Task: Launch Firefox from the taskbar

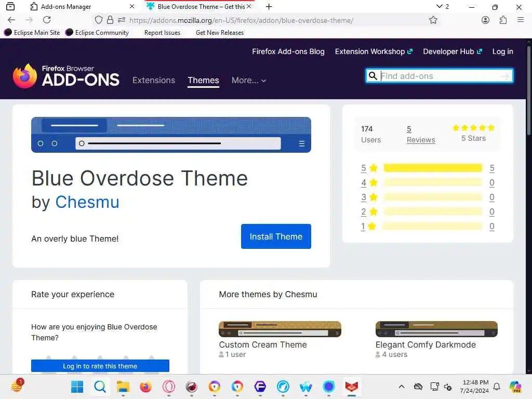Action: pyautogui.click(x=145, y=387)
